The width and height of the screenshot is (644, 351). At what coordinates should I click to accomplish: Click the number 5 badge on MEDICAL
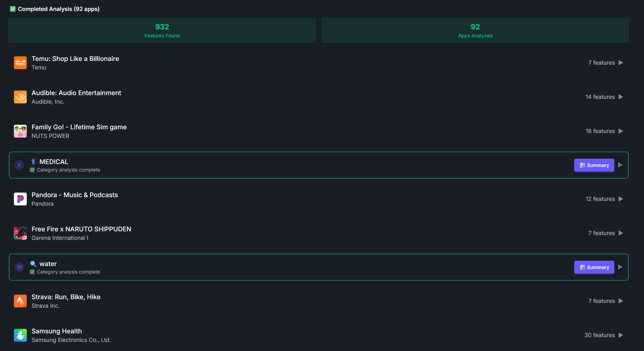point(19,165)
